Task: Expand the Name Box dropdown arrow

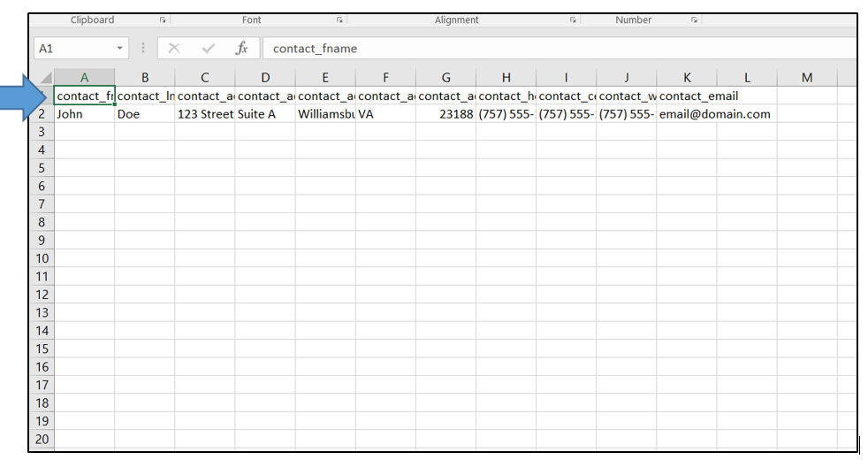Action: pyautogui.click(x=120, y=49)
